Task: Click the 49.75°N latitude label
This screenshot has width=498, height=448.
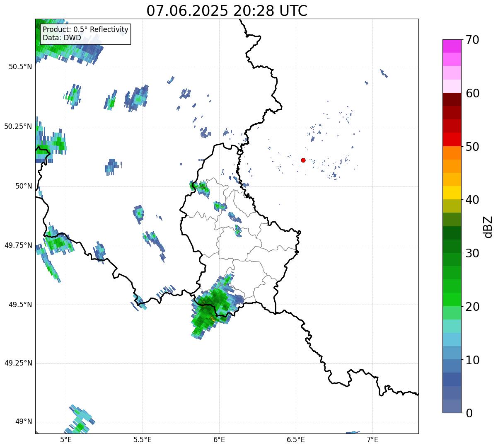Action: tap(18, 245)
